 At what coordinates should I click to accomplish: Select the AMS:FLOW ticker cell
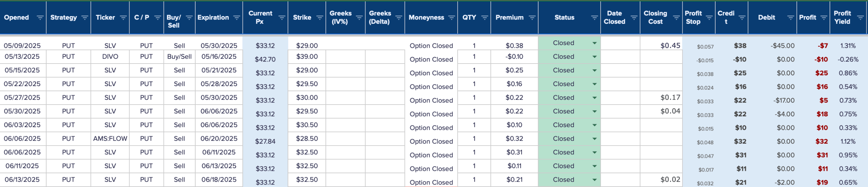(110, 139)
